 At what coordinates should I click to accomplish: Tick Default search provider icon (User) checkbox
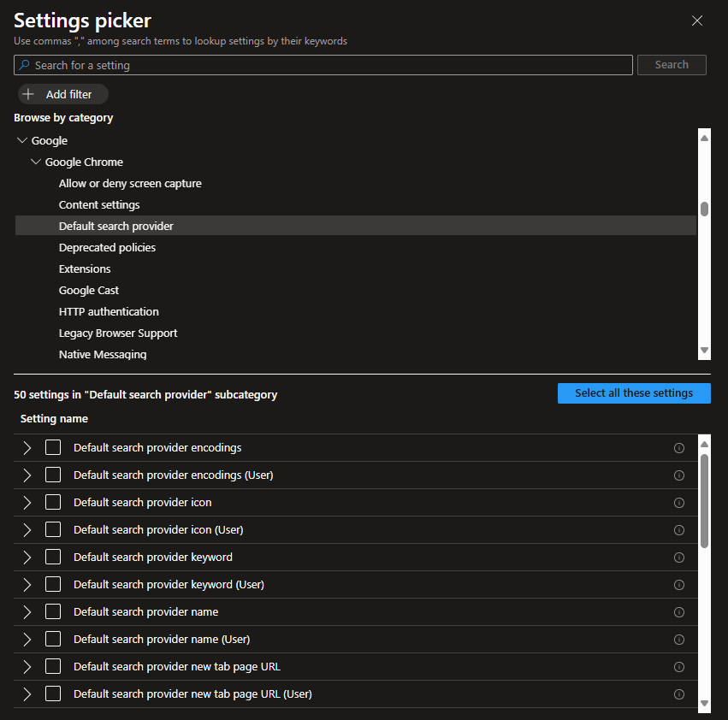coord(53,529)
